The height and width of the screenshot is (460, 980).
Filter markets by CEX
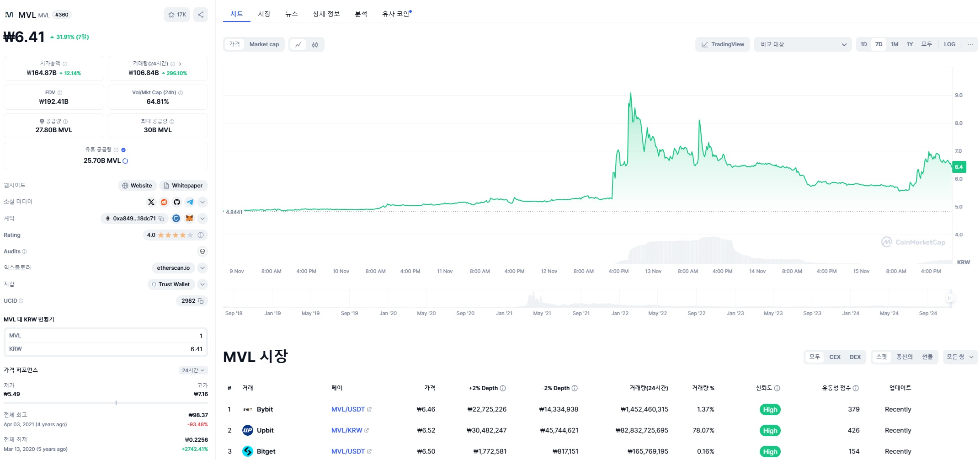[835, 357]
